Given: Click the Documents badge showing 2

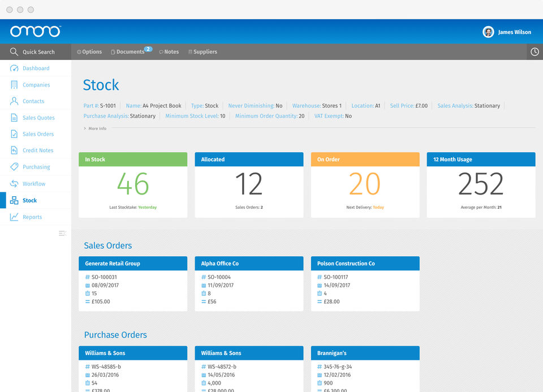Looking at the screenshot, I should [148, 49].
